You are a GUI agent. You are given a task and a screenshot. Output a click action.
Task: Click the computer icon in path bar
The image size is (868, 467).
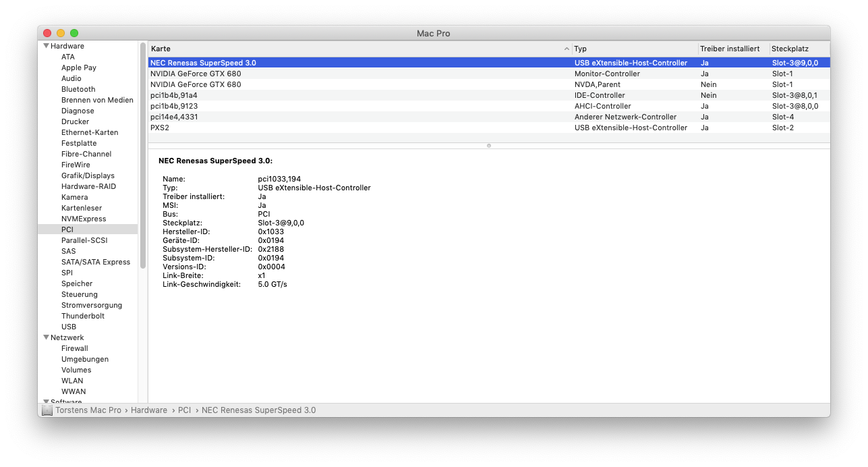(47, 410)
